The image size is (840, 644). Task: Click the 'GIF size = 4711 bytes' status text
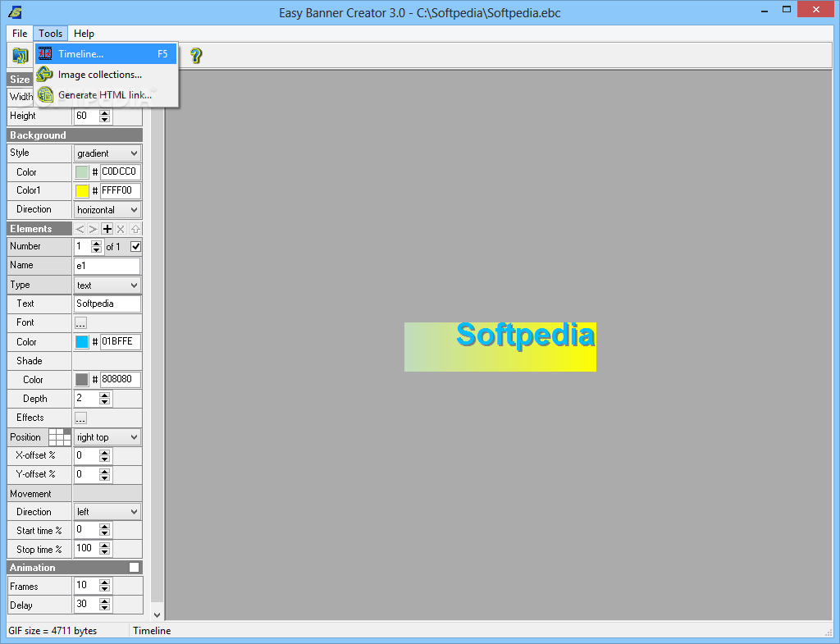tap(52, 631)
